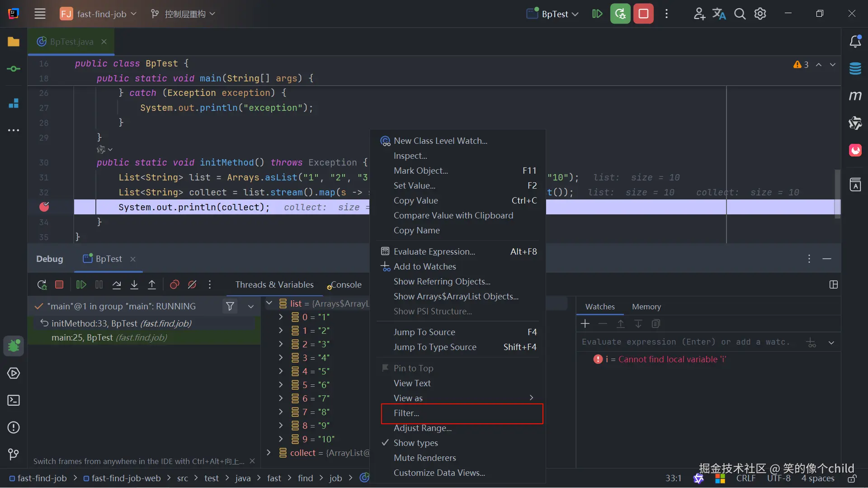Remove the breakpoint at the println line
This screenshot has width=868, height=488.
(44, 207)
